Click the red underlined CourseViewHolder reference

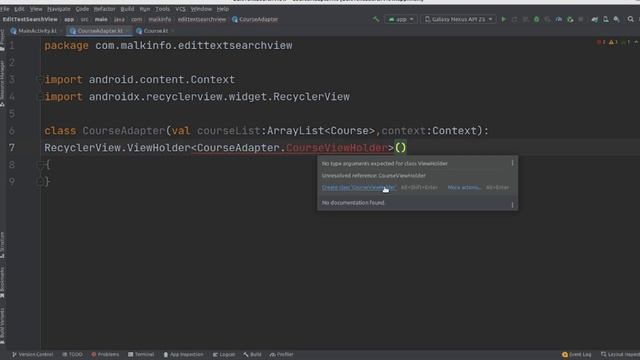coord(337,148)
